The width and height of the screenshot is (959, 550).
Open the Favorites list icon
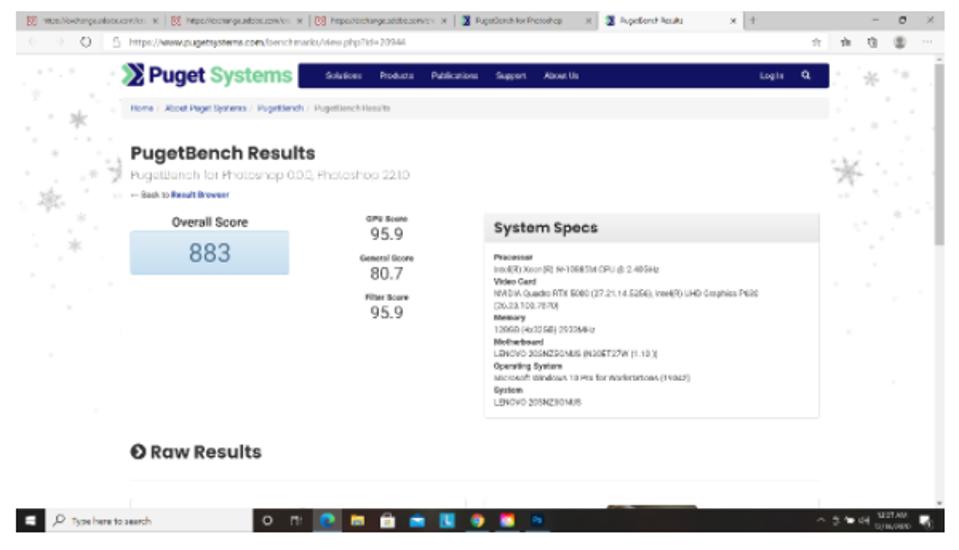[x=845, y=42]
